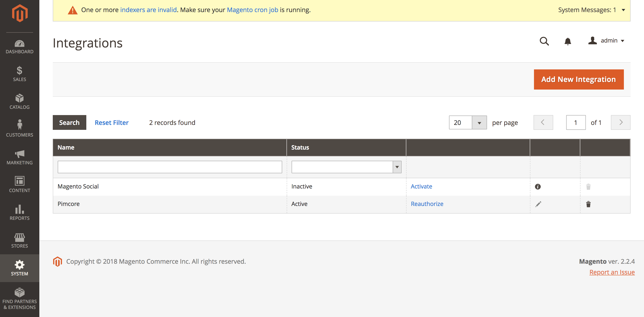Click the Magento logo in the footer
Image resolution: width=644 pixels, height=317 pixels.
[57, 261]
